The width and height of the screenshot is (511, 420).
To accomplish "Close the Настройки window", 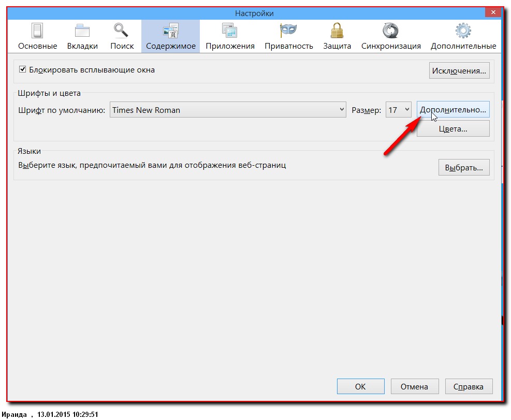I will click(x=493, y=12).
